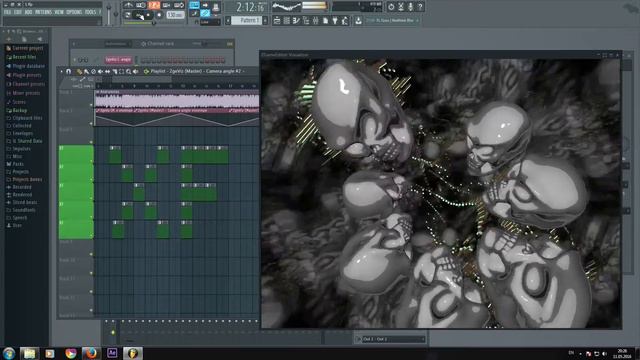Click the download icon beside the news panel
640x360 pixels.
pos(358,20)
